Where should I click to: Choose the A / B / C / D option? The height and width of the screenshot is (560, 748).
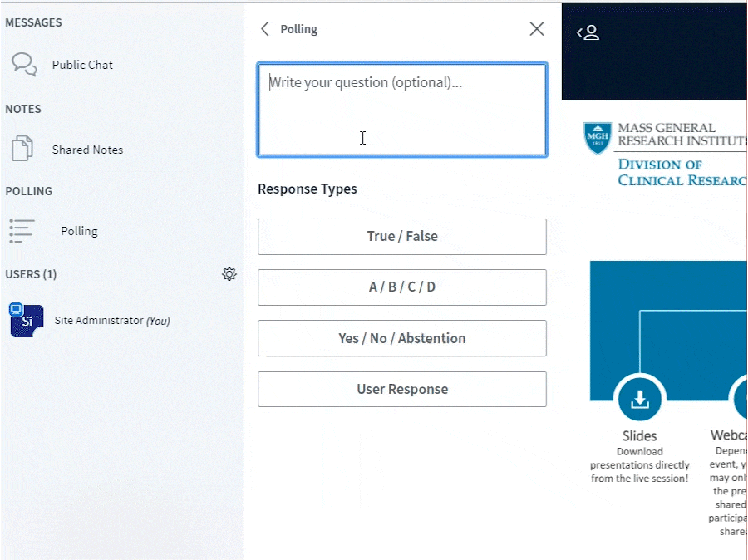pyautogui.click(x=402, y=287)
